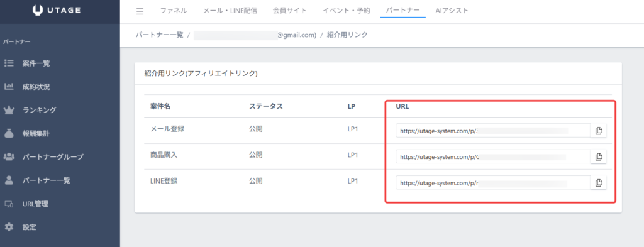Switch to メール・LINE配信 tab
This screenshot has width=644, height=247.
(230, 11)
